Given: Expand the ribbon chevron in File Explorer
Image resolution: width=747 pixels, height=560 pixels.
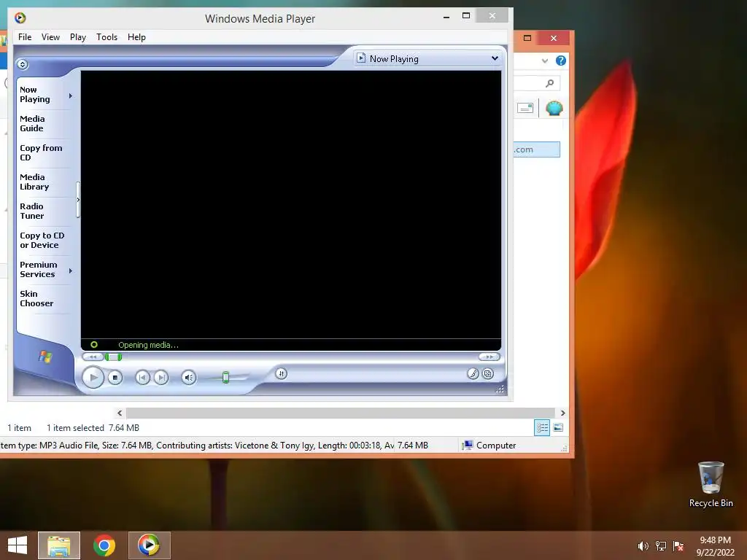Looking at the screenshot, I should (x=545, y=61).
